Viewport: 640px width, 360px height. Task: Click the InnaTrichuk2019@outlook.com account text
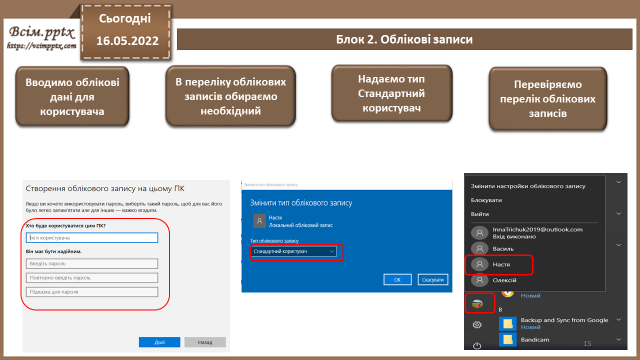pyautogui.click(x=537, y=229)
